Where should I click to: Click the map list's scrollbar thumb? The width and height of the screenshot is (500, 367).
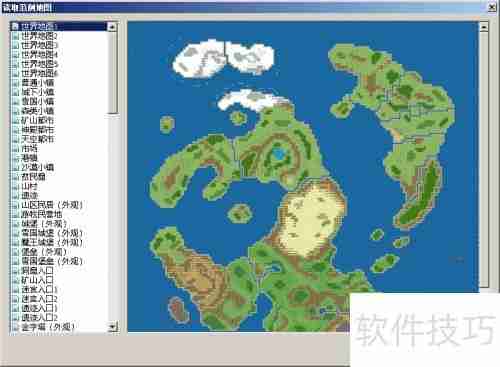[113, 73]
